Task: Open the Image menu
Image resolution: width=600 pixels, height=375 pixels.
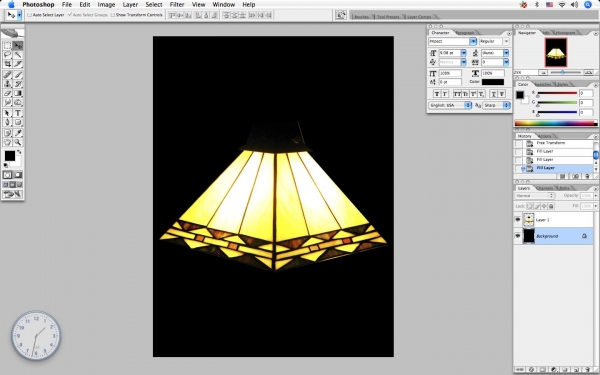Action: coord(106,5)
